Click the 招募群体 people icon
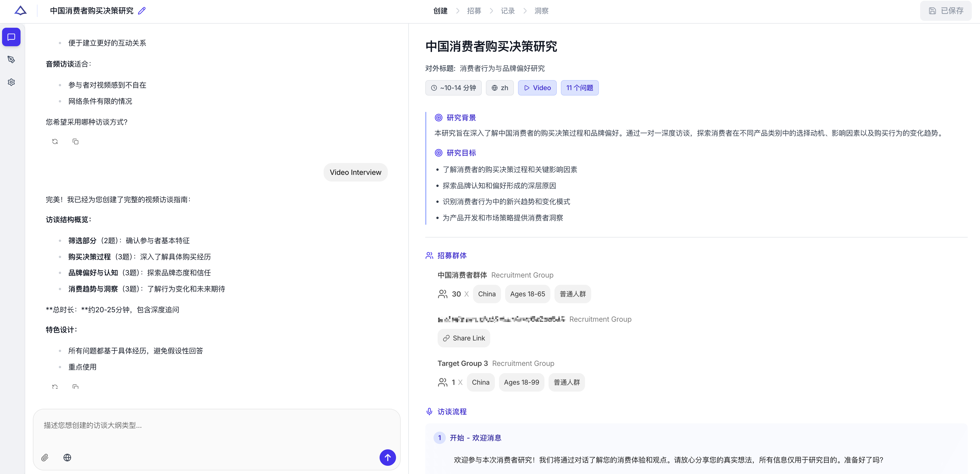The height and width of the screenshot is (474, 980). [x=429, y=256]
